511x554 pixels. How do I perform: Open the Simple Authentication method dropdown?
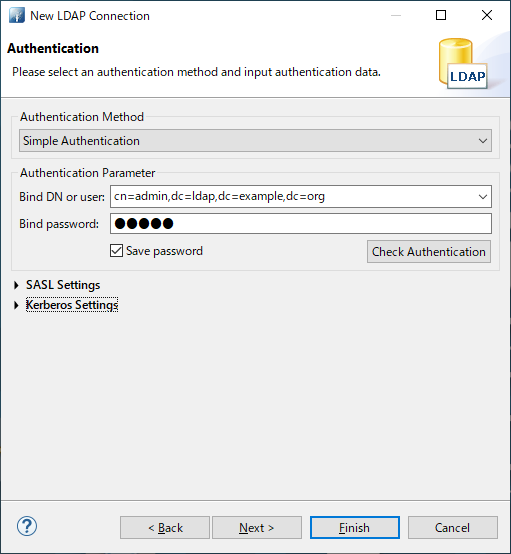tap(255, 141)
